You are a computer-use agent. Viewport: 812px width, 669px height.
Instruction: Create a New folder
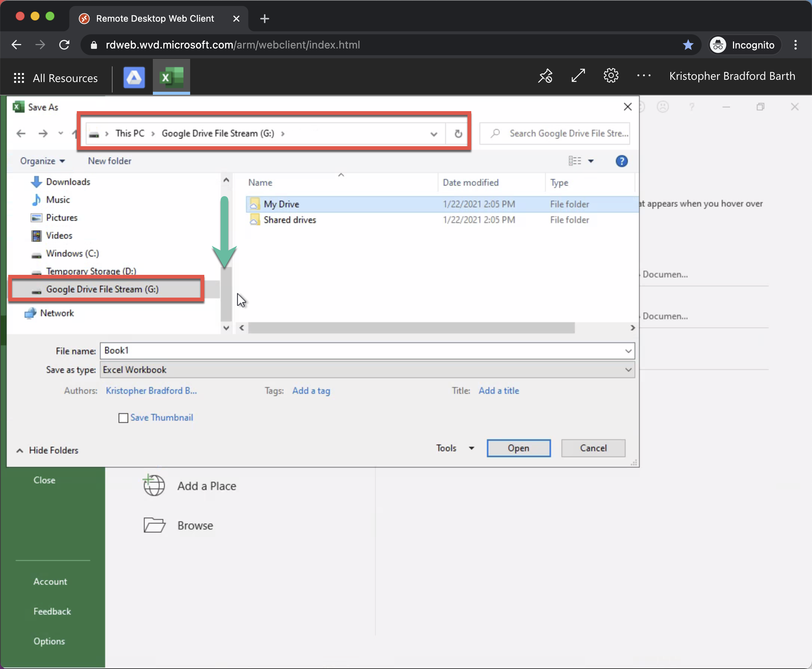click(109, 161)
